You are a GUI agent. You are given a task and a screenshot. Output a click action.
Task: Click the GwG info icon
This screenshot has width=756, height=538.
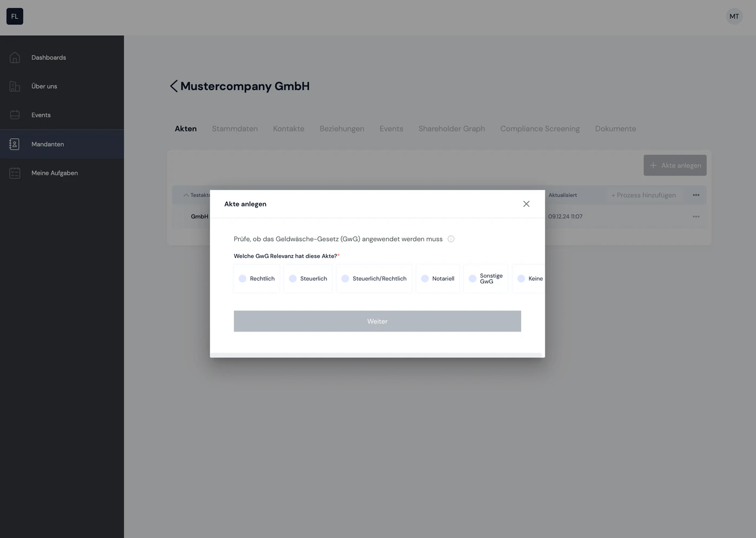(x=451, y=239)
